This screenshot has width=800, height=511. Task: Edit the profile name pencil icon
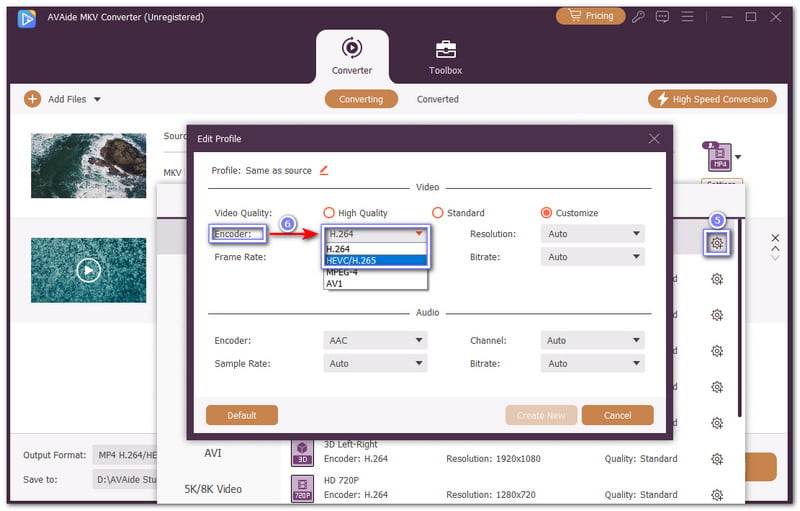tap(324, 170)
